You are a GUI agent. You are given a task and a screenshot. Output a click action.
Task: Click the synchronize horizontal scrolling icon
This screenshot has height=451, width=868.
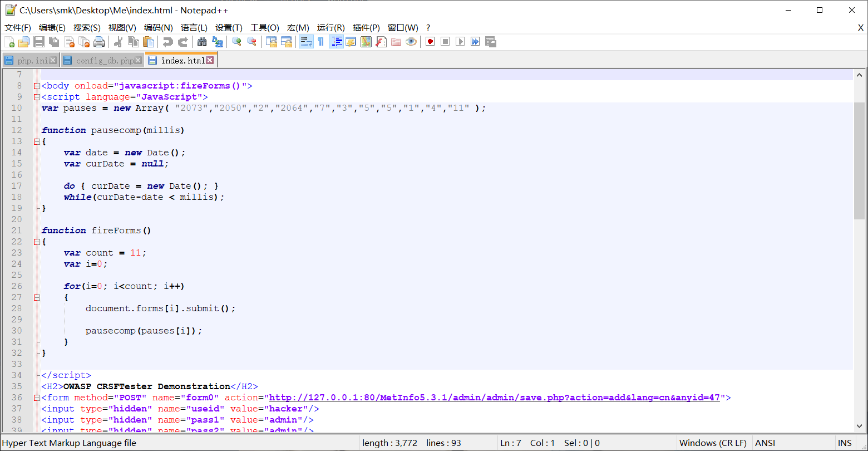pos(287,42)
